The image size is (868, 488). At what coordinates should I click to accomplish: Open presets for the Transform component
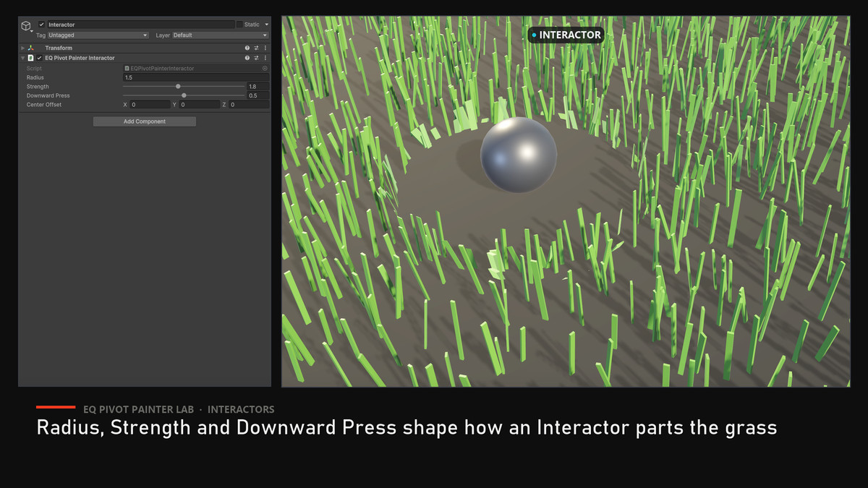(x=256, y=48)
